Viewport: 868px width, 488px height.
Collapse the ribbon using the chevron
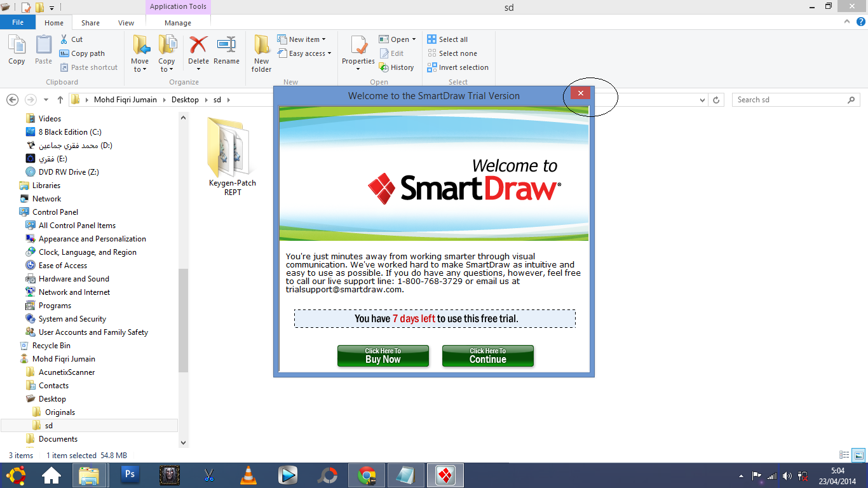click(846, 21)
